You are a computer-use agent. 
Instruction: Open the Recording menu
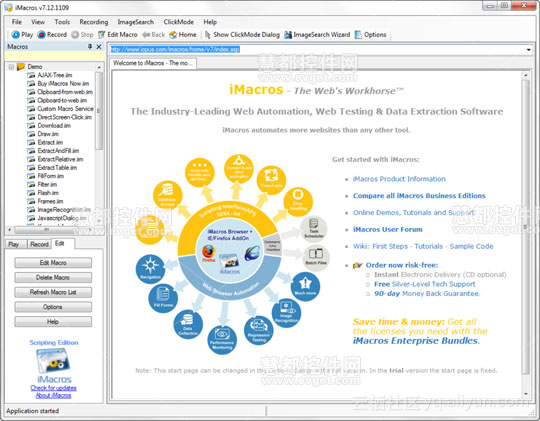[94, 22]
